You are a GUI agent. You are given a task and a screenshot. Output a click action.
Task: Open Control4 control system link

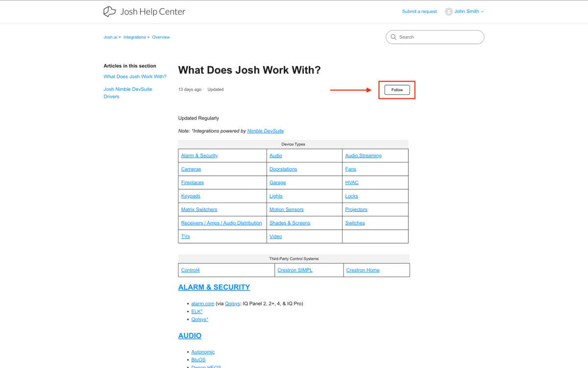click(191, 270)
